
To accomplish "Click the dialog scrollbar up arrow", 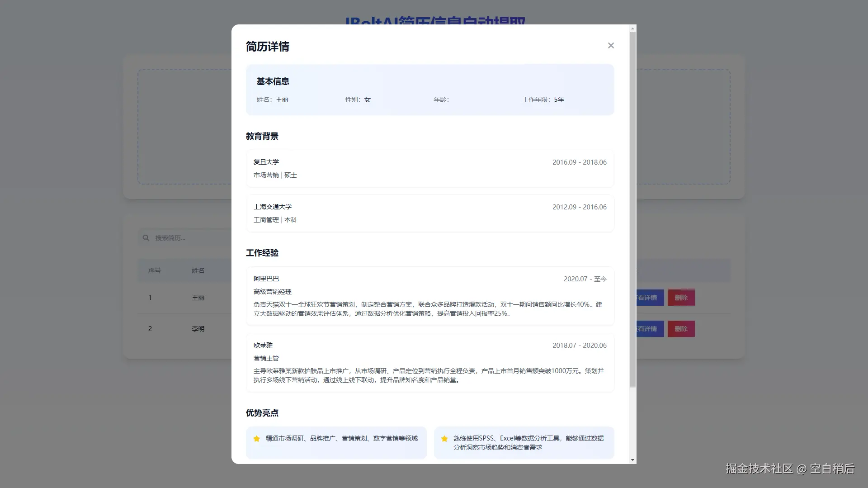I will tap(632, 28).
